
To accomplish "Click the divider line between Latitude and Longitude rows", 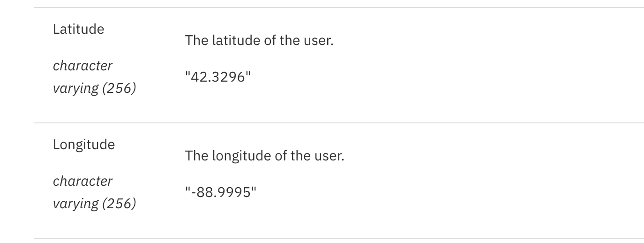I will click(339, 123).
